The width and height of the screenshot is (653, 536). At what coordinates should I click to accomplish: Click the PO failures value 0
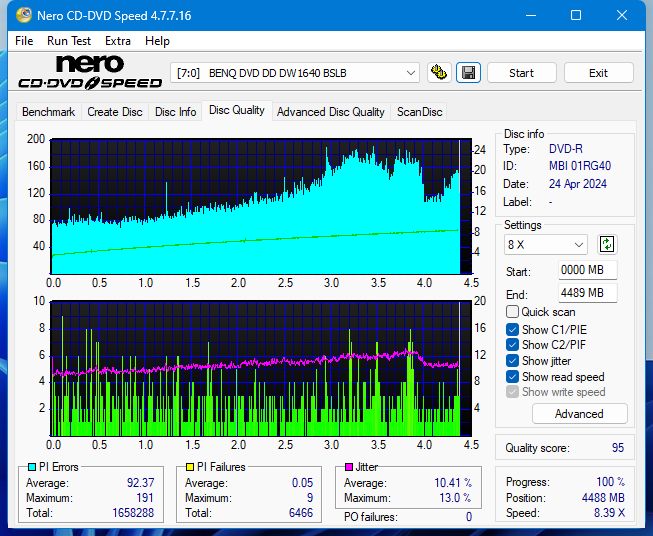pyautogui.click(x=469, y=517)
